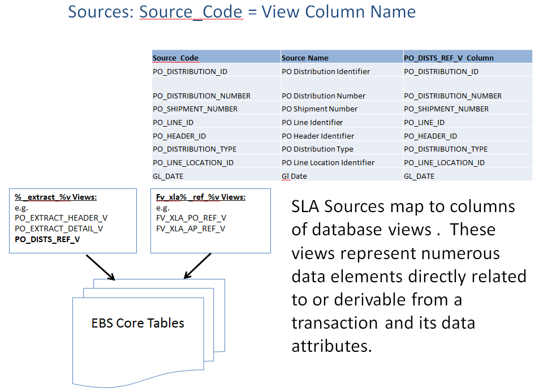
Task: Select the "PO Line Location Identifier" cell
Action: tap(328, 163)
